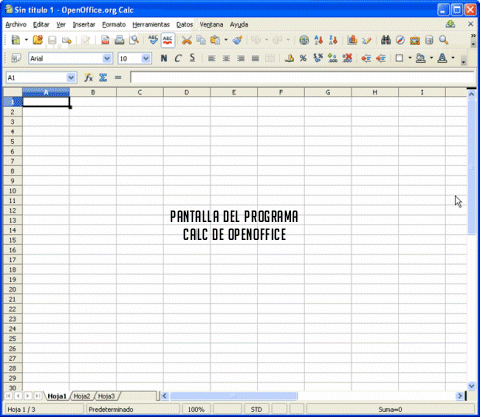
Task: Toggle AutoSpellcheck on or off
Action: point(168,40)
